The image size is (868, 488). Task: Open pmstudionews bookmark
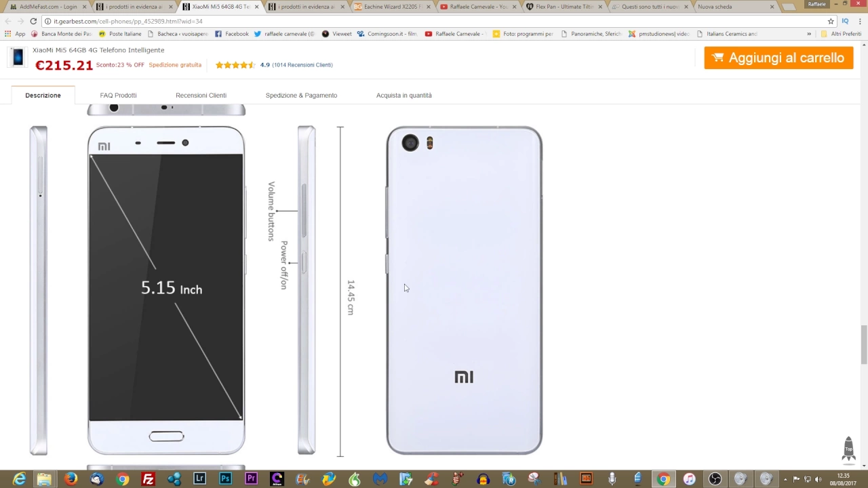point(658,34)
